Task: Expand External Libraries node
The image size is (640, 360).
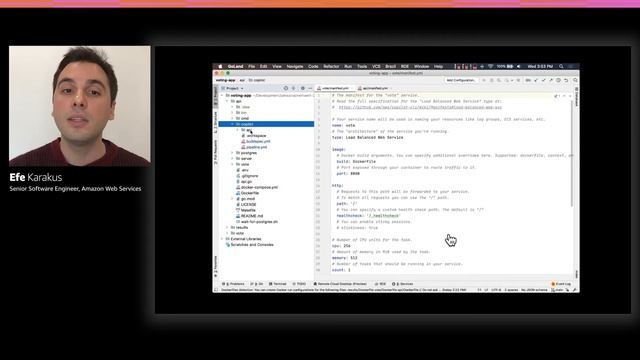Action: 222,239
